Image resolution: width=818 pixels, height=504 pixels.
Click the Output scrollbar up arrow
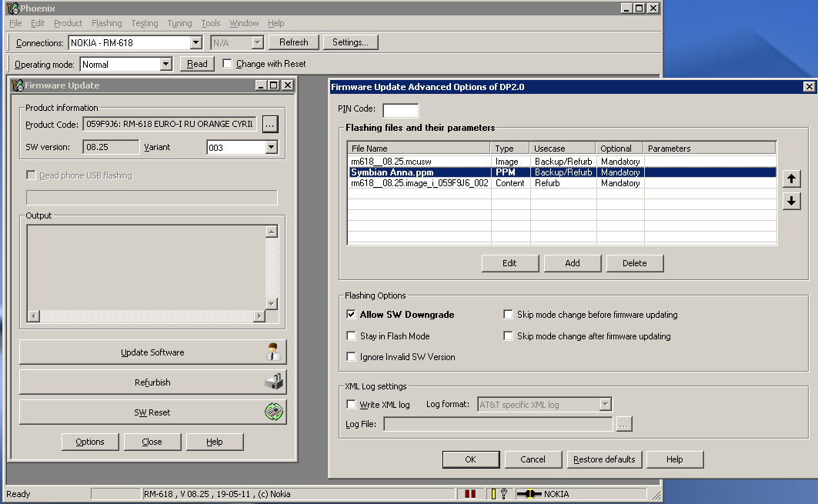coord(272,232)
